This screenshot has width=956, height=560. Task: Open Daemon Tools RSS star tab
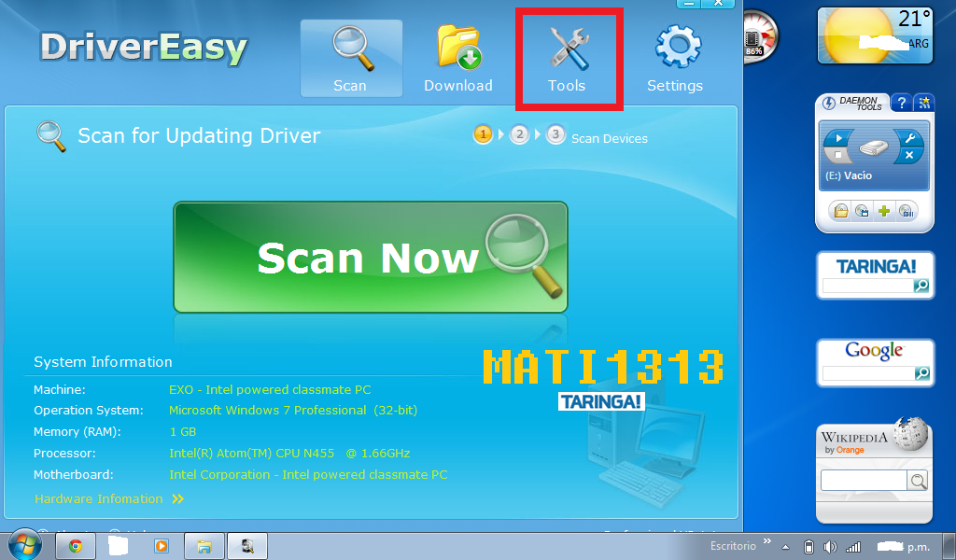(x=924, y=103)
